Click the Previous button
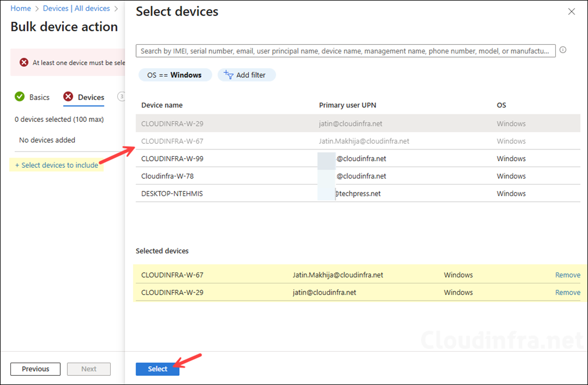Screen dimensions: 588x385 [x=35, y=369]
